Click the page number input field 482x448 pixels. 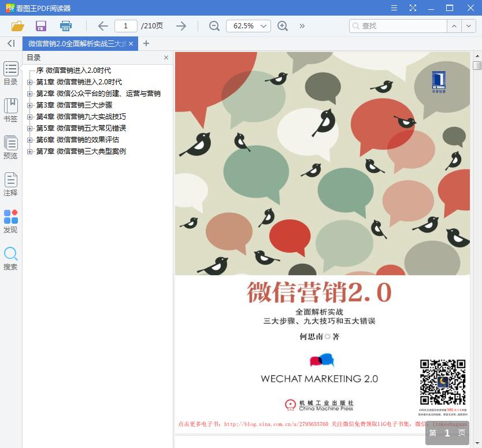tap(127, 25)
